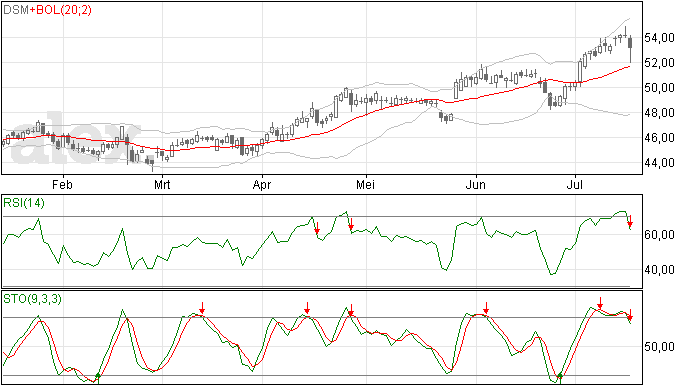
Task: Click the 52,00 price axis value
Action: click(659, 63)
